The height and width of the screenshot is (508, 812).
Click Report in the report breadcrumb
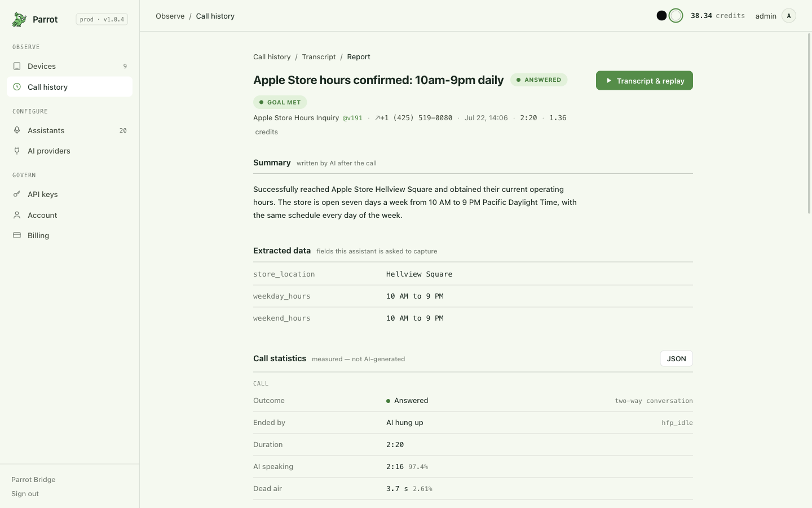[x=359, y=56]
